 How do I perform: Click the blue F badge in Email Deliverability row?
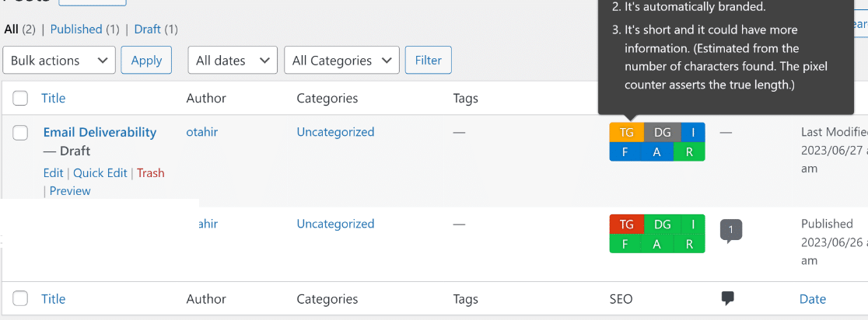coord(625,152)
